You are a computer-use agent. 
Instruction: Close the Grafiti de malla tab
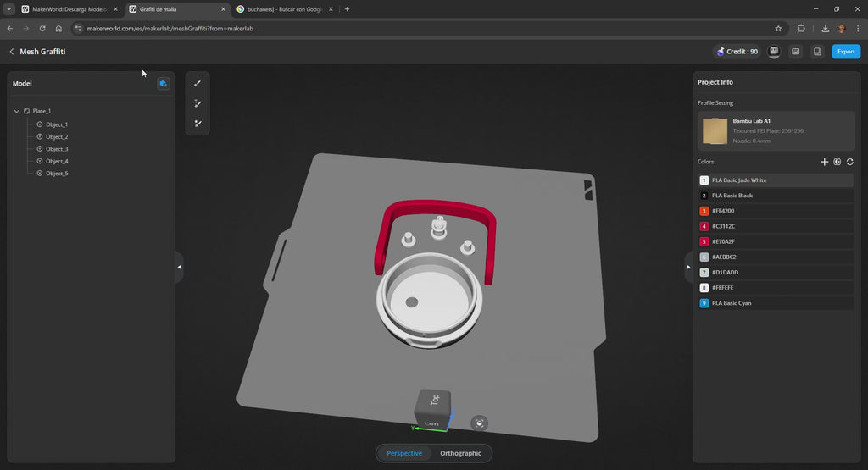(223, 8)
